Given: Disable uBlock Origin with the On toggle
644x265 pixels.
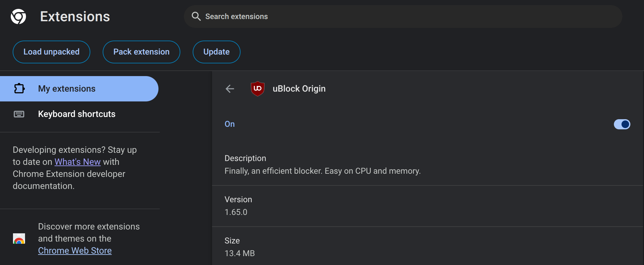Looking at the screenshot, I should click(622, 124).
